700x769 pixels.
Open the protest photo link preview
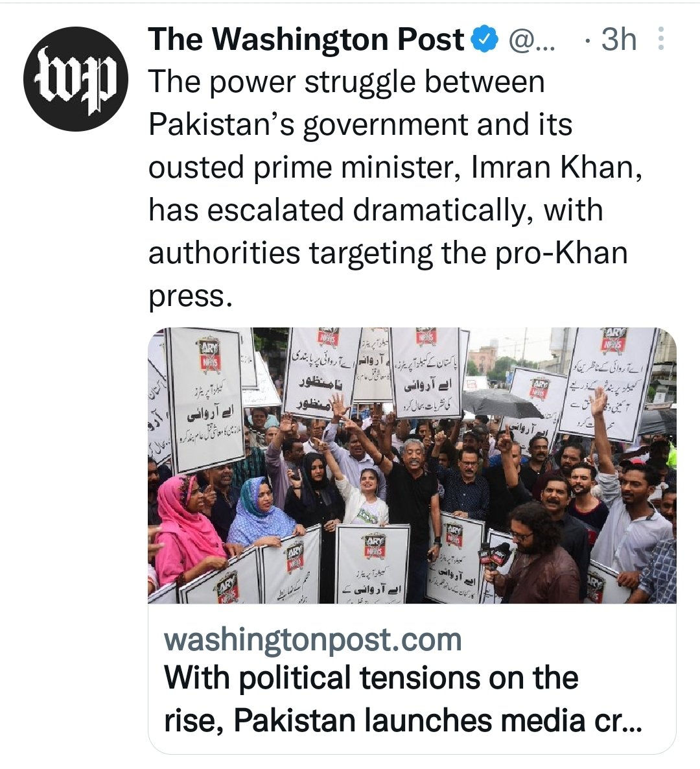click(412, 466)
